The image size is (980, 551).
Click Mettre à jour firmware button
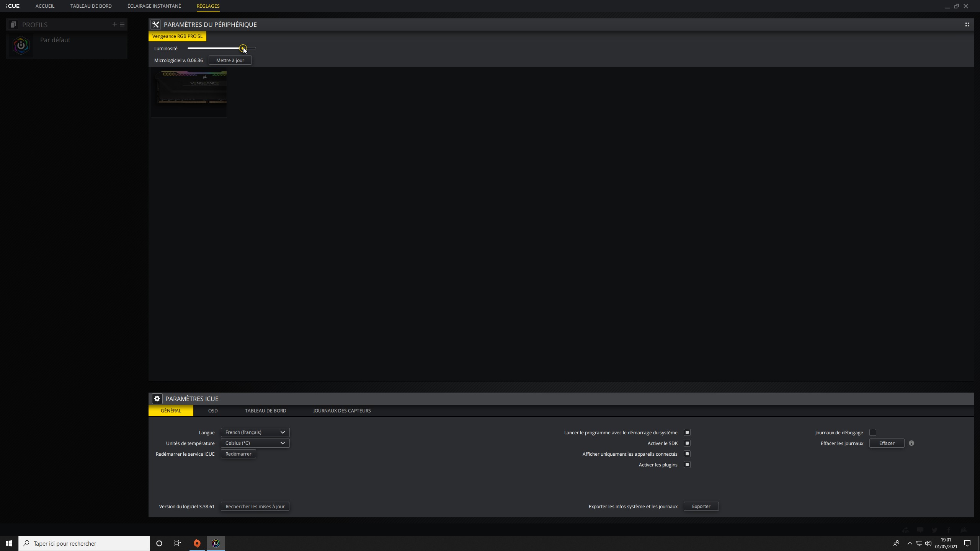[230, 60]
